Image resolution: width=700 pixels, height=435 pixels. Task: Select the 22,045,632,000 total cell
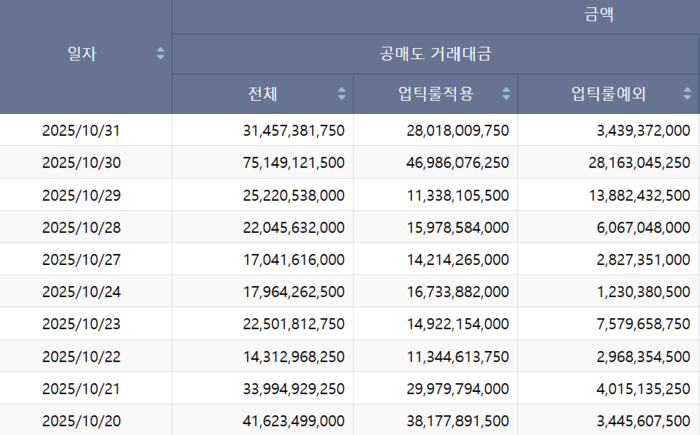[293, 227]
